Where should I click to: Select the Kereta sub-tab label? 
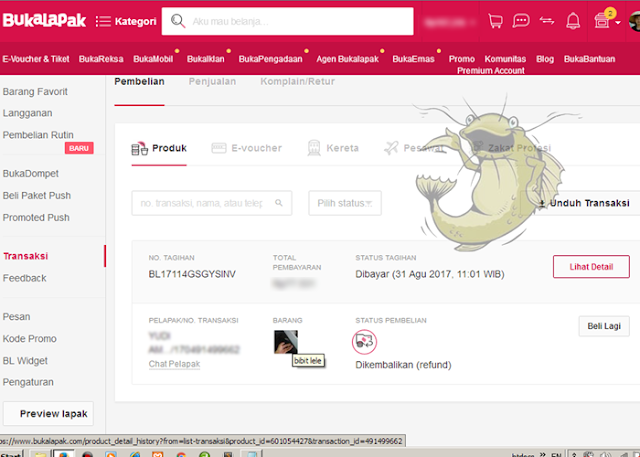(x=342, y=148)
